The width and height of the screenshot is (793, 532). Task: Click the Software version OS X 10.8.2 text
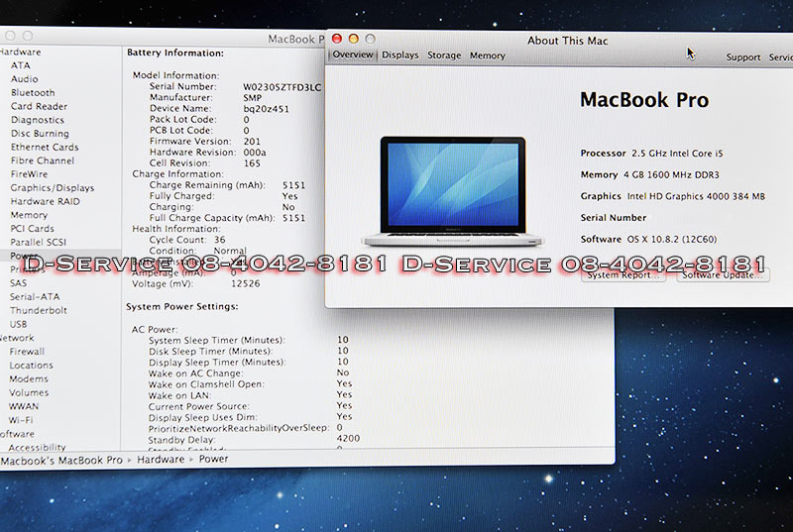[x=672, y=239]
